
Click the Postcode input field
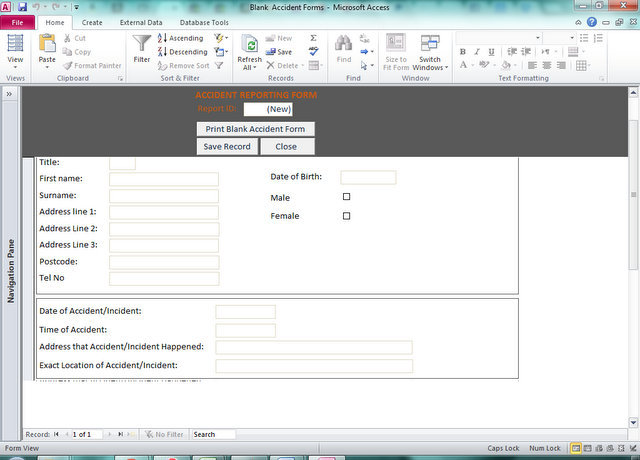tap(164, 262)
